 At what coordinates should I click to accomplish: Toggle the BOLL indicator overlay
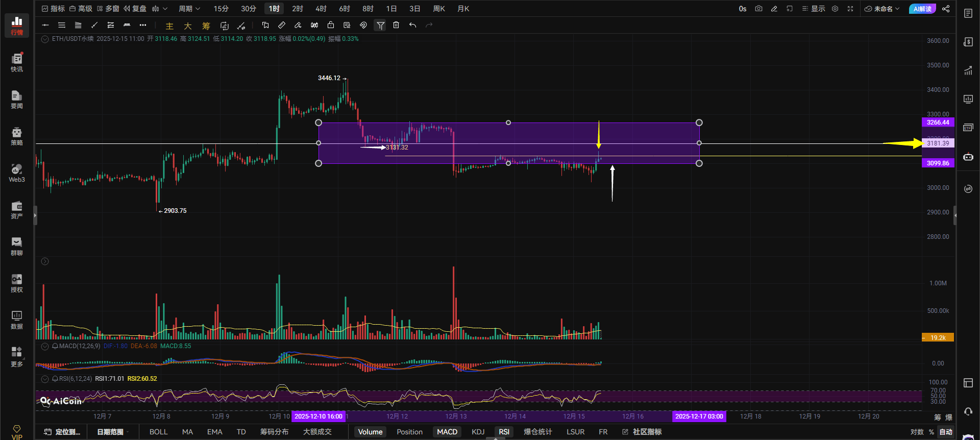coord(158,432)
